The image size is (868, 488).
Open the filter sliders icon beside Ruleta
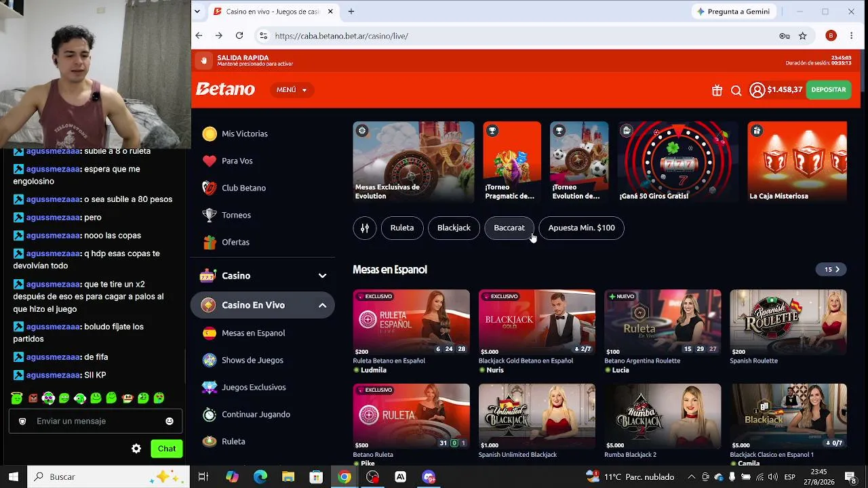(364, 228)
